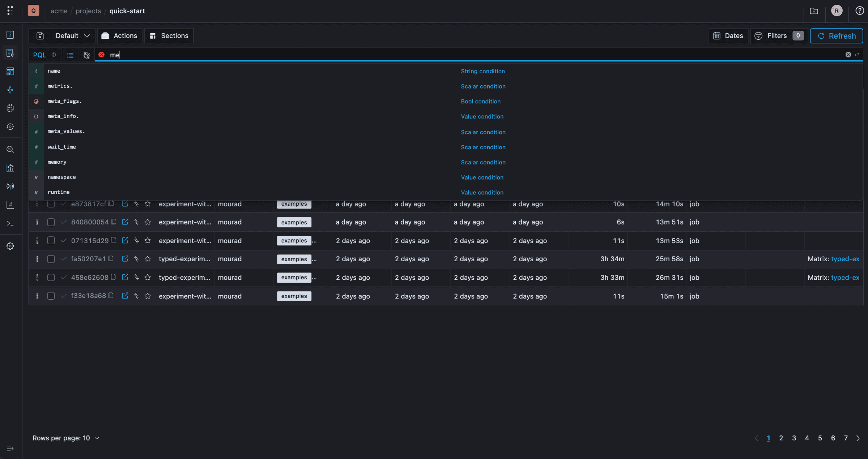Click the auto-refresh clock icon in search bar
The image size is (868, 459).
(86, 55)
